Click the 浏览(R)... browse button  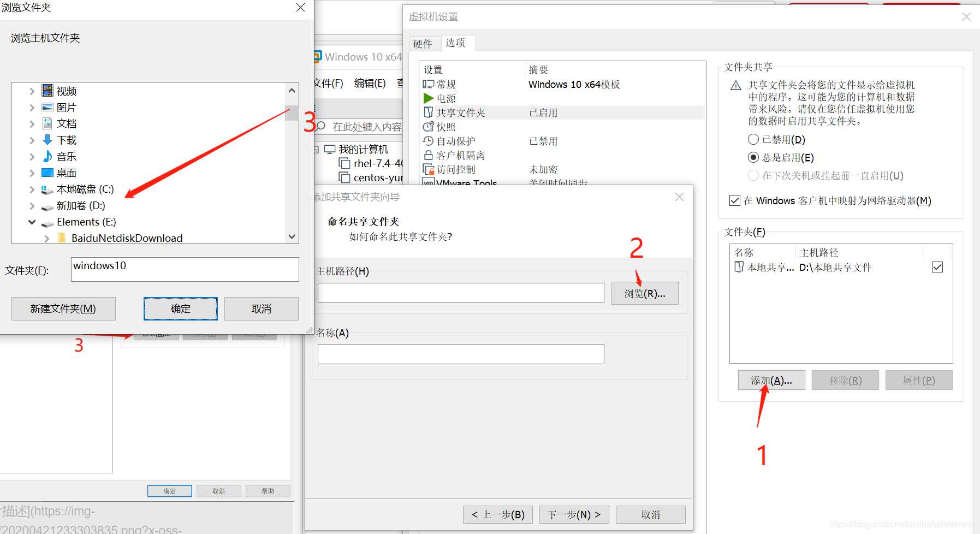(645, 293)
